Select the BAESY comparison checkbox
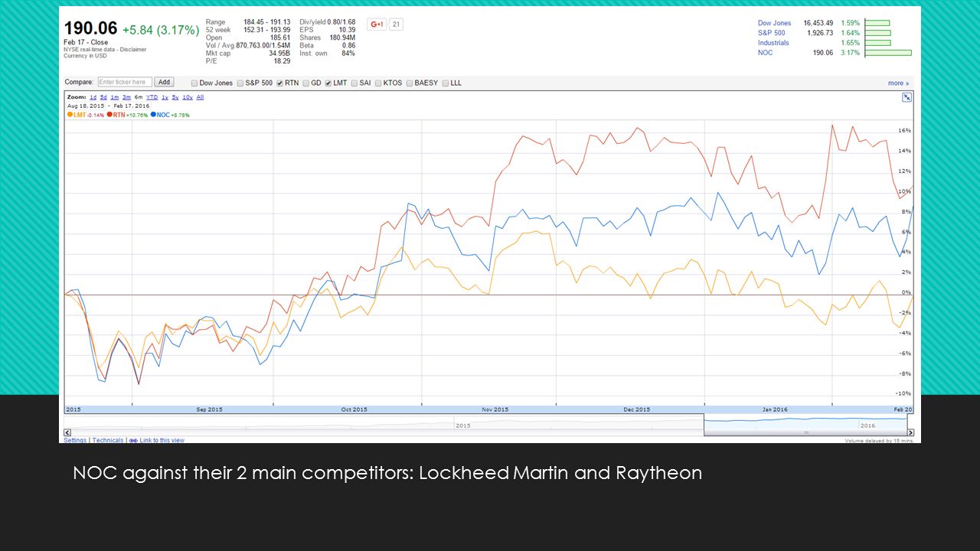This screenshot has width=980, height=551. (410, 83)
